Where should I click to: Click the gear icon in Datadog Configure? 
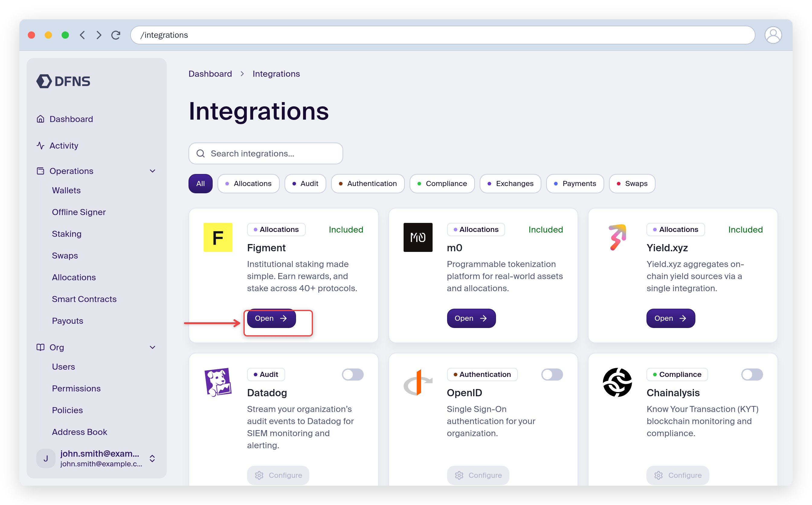point(259,475)
